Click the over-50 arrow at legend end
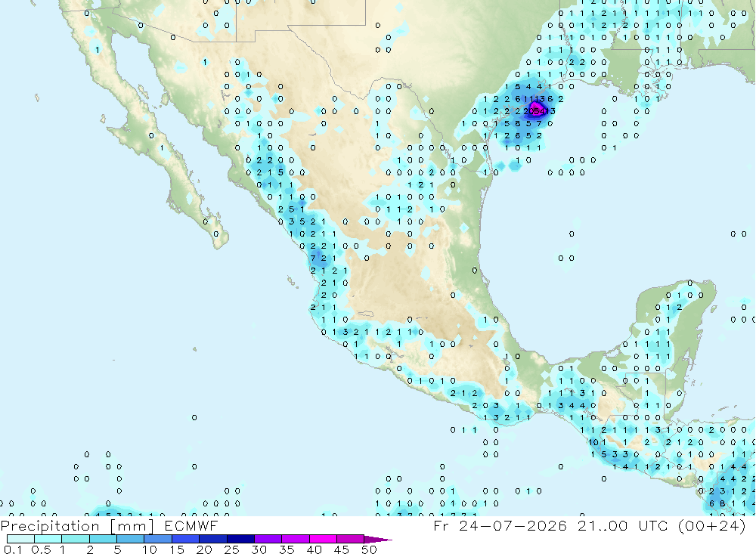The width and height of the screenshot is (756, 554). (x=378, y=540)
